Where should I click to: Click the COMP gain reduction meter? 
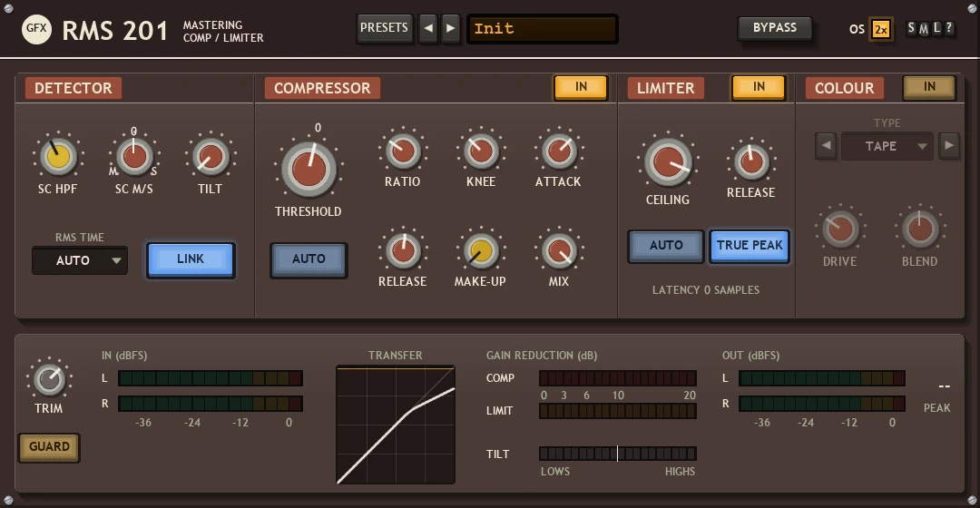(618, 378)
